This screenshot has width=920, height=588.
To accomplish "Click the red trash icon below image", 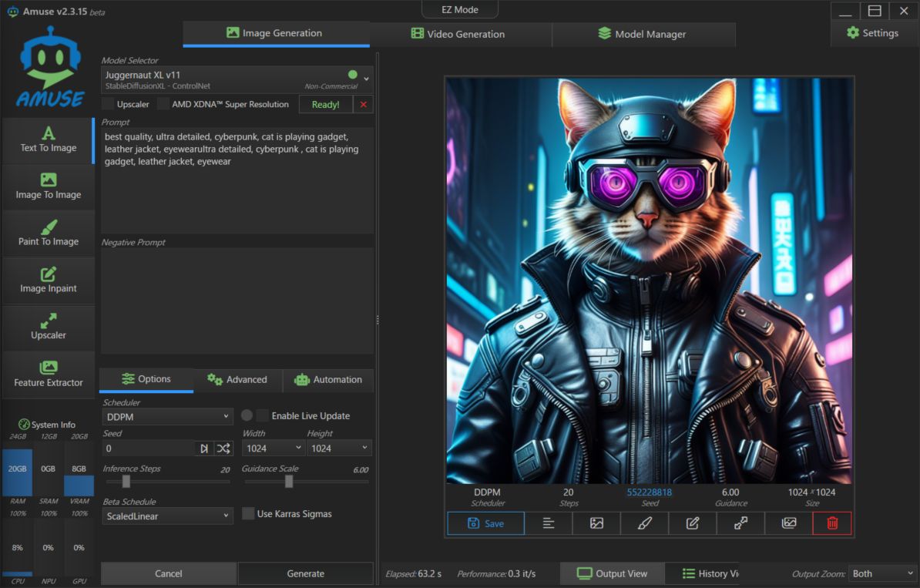I will point(832,523).
